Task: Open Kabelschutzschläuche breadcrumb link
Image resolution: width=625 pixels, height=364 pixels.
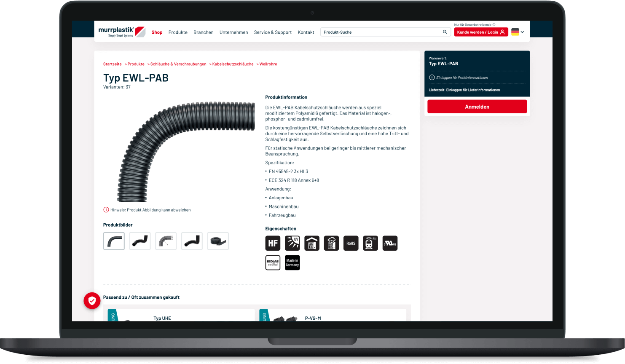Action: click(233, 64)
